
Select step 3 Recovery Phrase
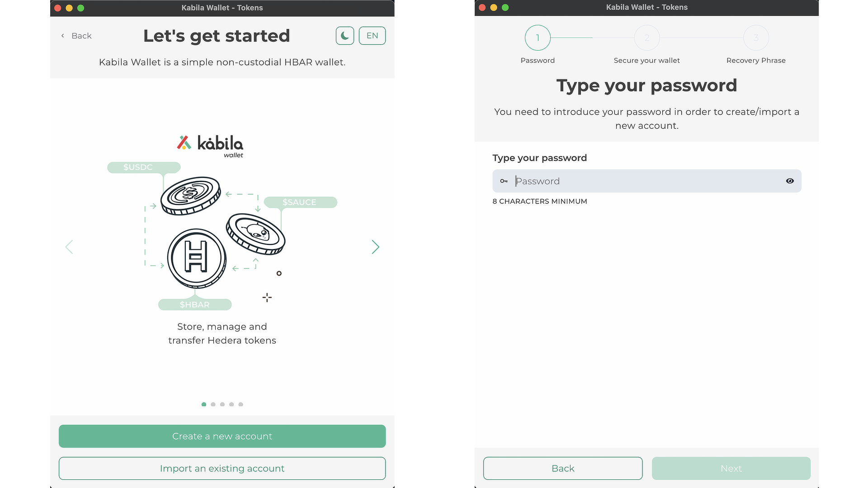point(756,38)
